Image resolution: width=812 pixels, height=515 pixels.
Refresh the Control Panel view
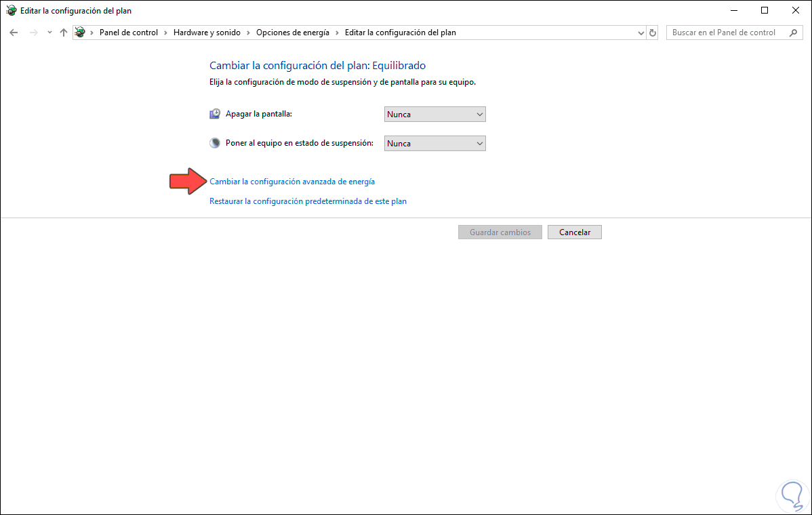[653, 33]
